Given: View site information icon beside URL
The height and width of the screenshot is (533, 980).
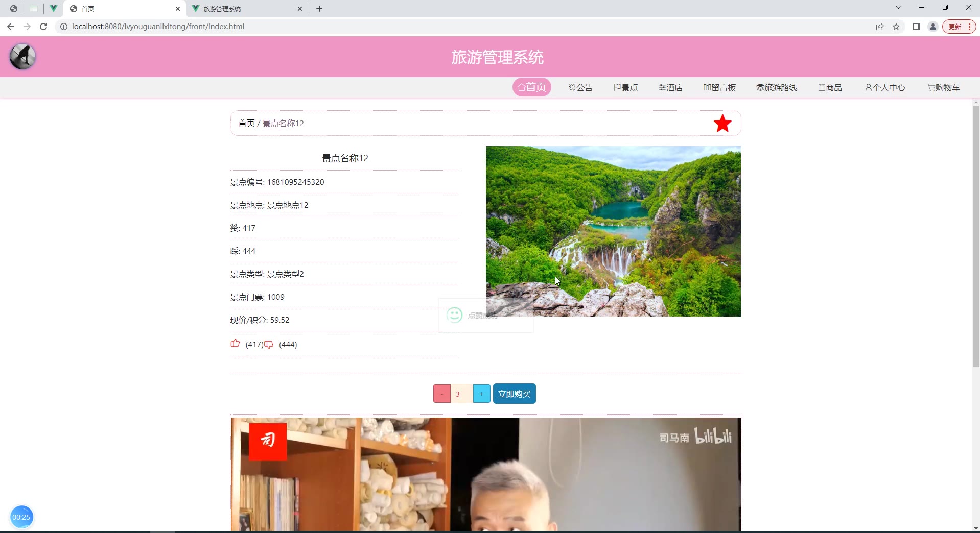Looking at the screenshot, I should (x=64, y=27).
